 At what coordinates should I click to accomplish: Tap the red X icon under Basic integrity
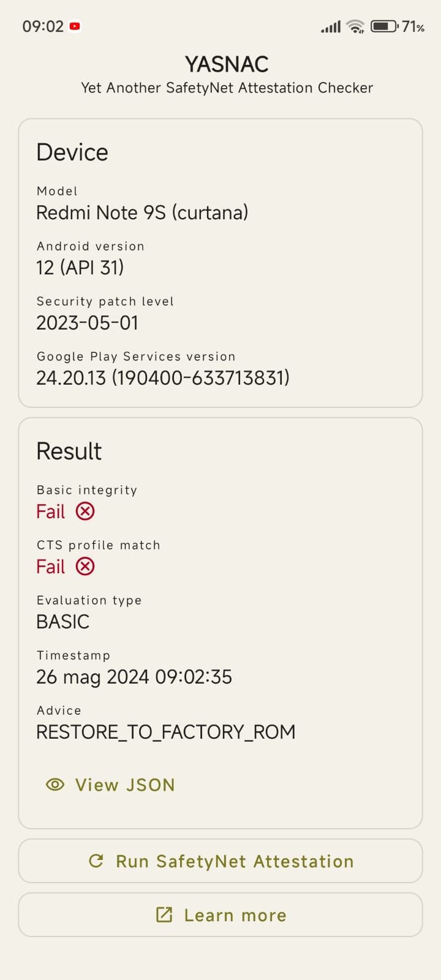85,511
